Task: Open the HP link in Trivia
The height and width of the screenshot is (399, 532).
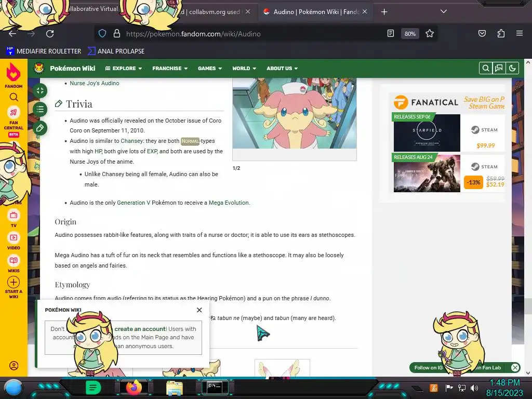Action: tap(98, 151)
